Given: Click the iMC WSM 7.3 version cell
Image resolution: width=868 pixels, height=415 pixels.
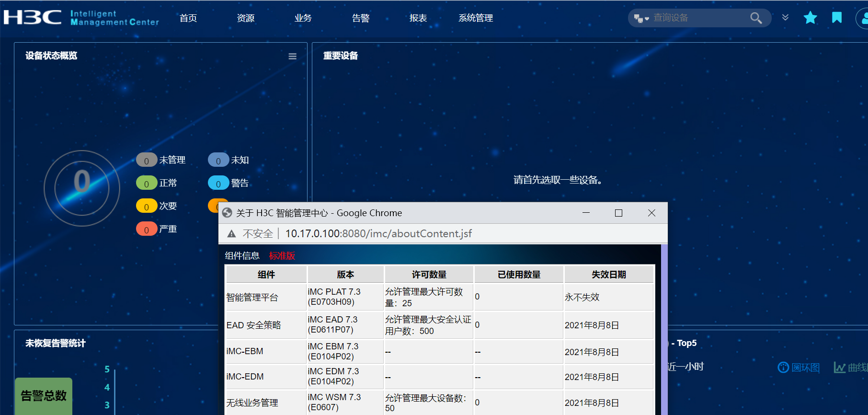Looking at the screenshot, I should point(345,403).
